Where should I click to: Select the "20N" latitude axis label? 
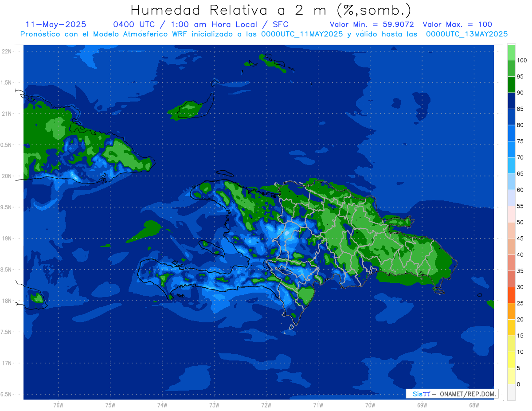6,176
